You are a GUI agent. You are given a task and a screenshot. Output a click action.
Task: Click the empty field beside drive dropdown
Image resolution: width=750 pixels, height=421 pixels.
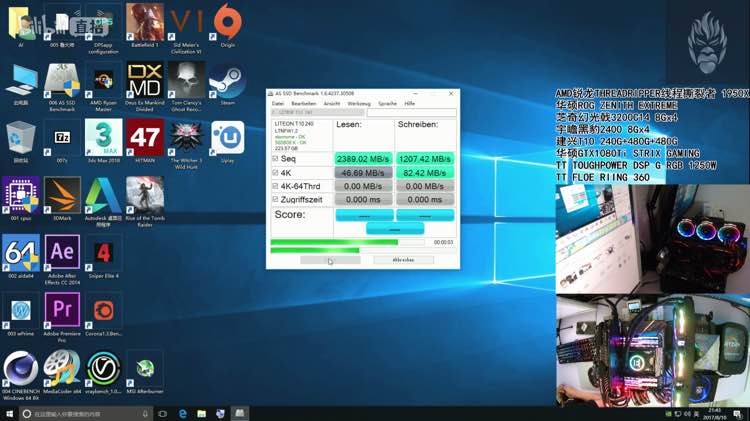411,113
